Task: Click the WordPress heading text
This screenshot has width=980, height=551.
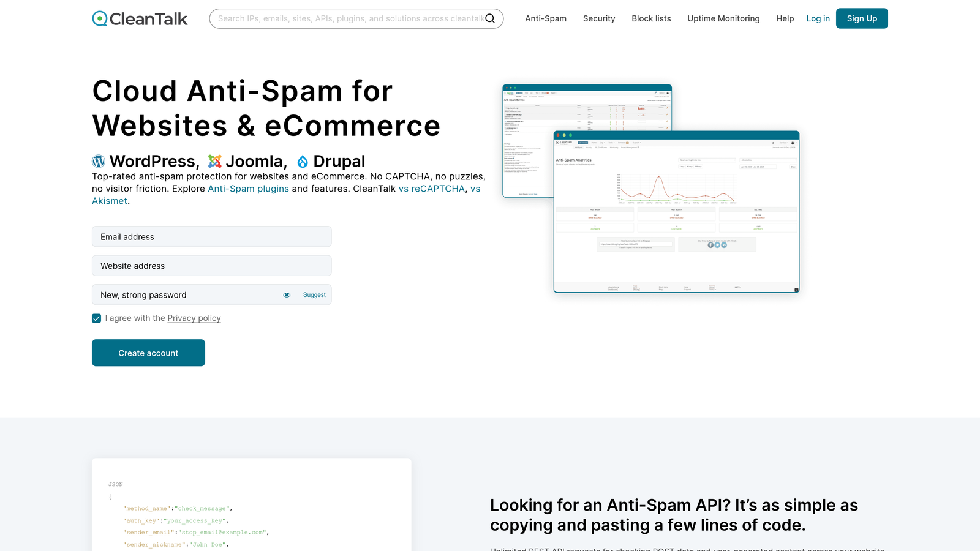Action: 154,161
